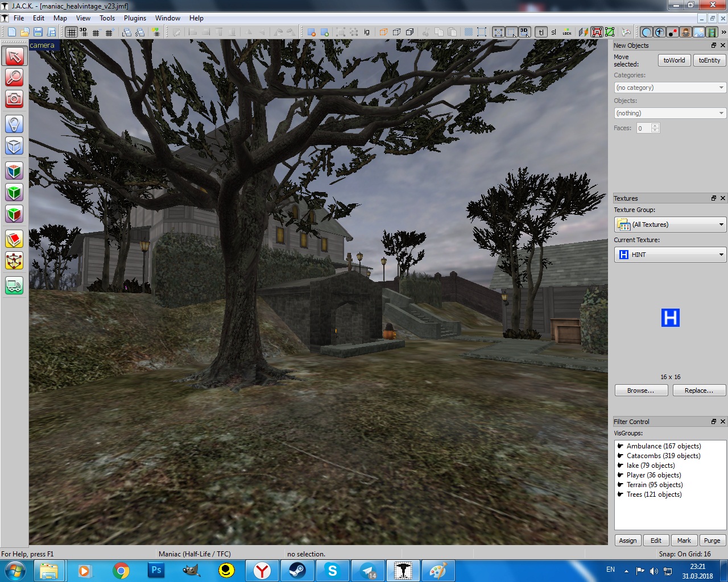
Task: Click the Replace... texture button
Action: point(699,390)
